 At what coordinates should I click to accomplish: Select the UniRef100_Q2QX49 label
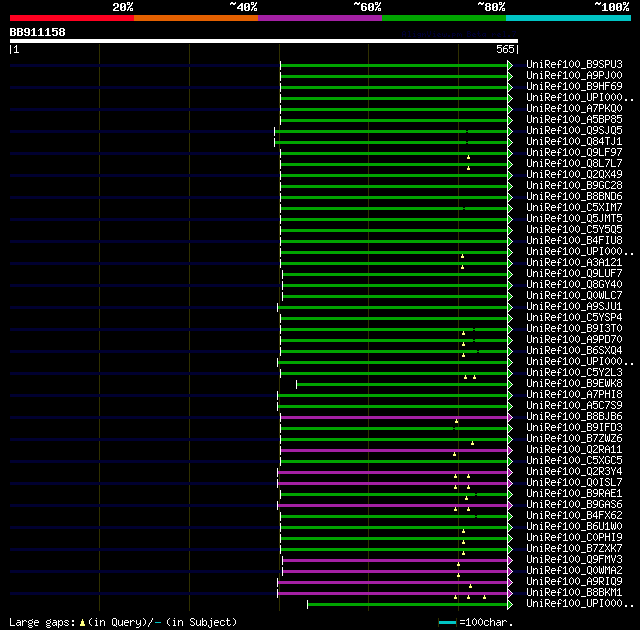[574, 175]
